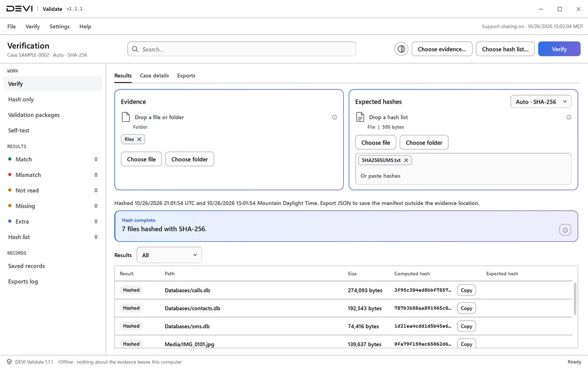Click the Path column header
588x368 pixels.
[170, 274]
